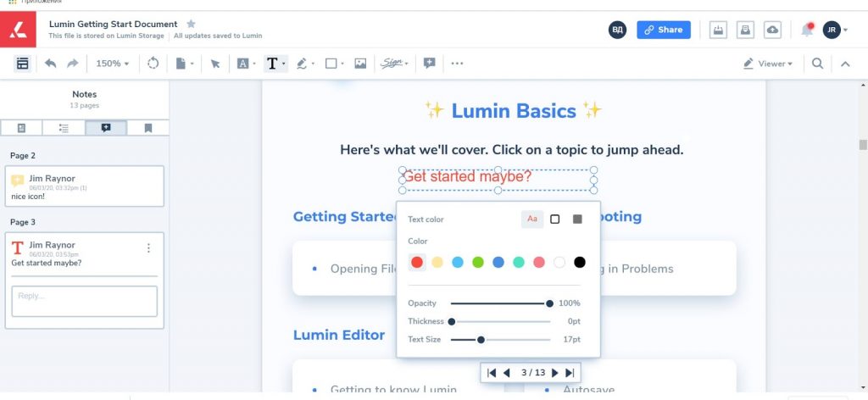The height and width of the screenshot is (400, 868).
Task: Select the 'Get started maybe?' text annotation
Action: pyautogui.click(x=498, y=180)
